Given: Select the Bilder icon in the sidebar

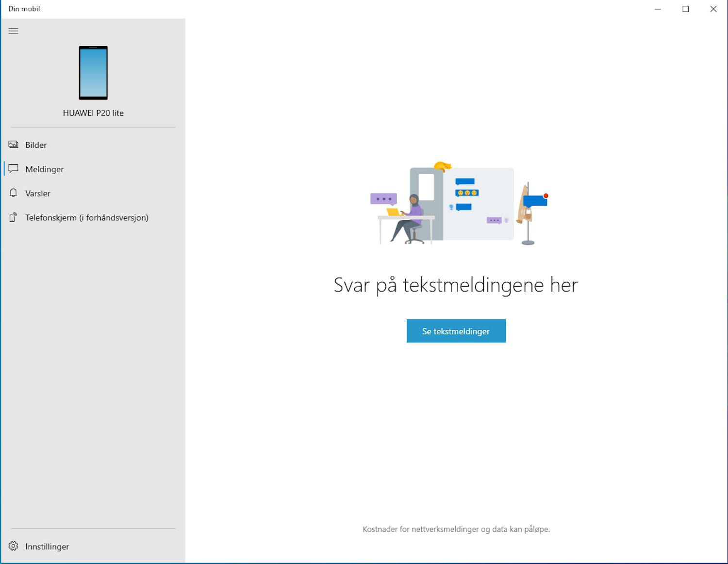Looking at the screenshot, I should click(13, 145).
